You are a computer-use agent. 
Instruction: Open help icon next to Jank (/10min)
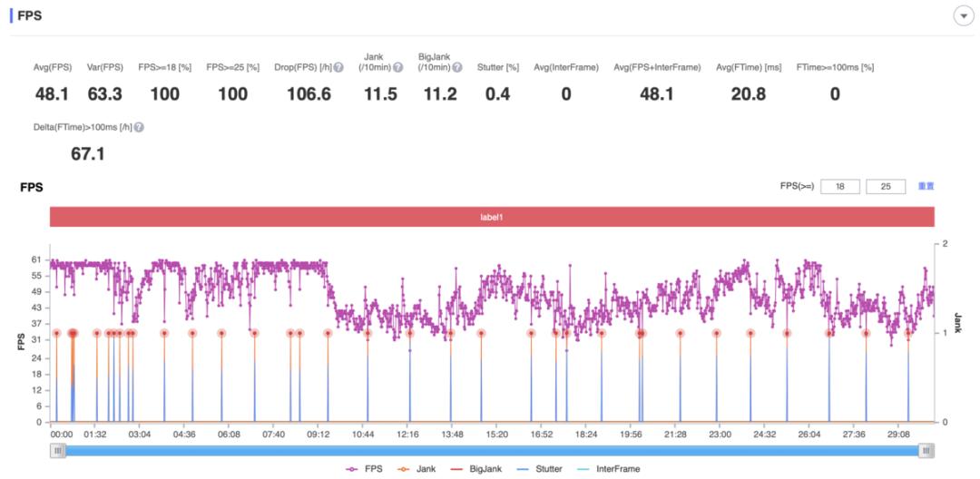click(x=398, y=67)
